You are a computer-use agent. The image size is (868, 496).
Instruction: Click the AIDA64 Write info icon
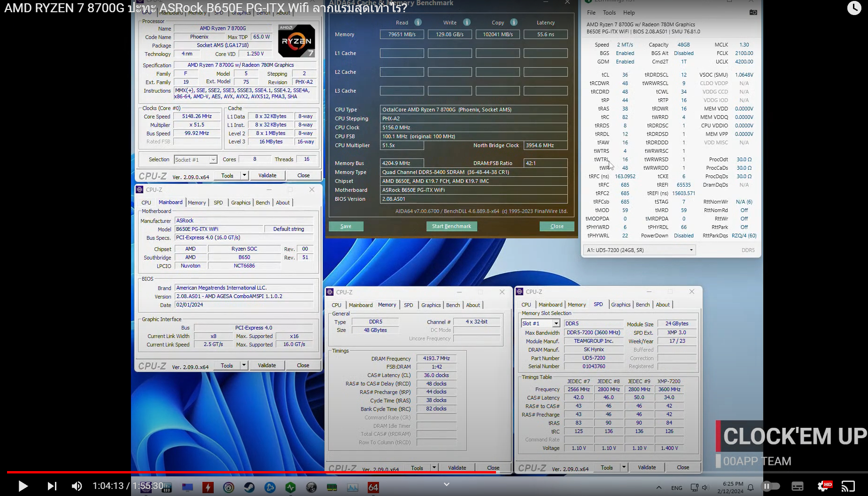467,22
